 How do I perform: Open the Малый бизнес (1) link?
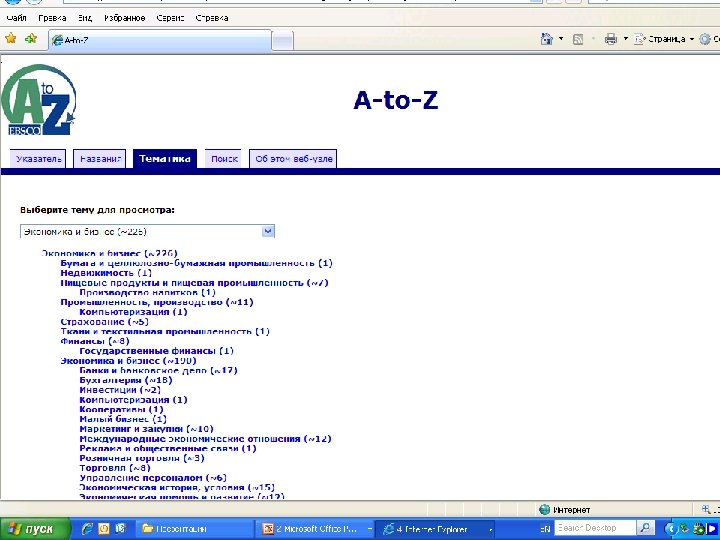tap(123, 419)
